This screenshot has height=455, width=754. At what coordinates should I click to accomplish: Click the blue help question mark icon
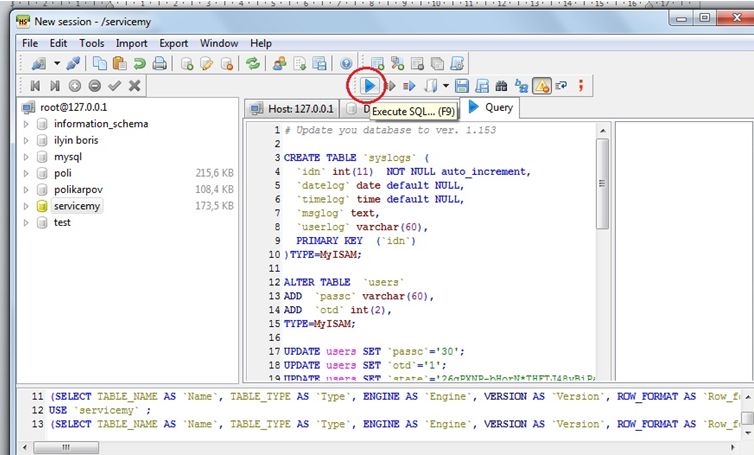point(346,63)
